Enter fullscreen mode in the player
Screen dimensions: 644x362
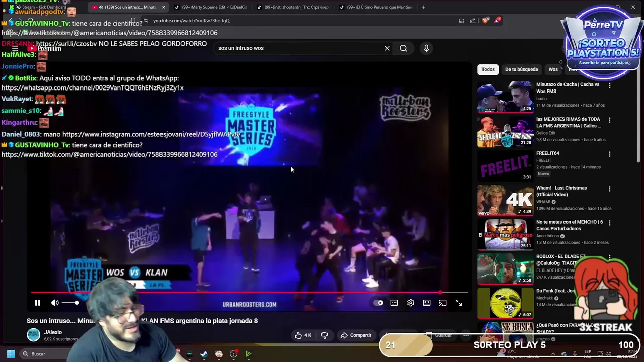459,303
